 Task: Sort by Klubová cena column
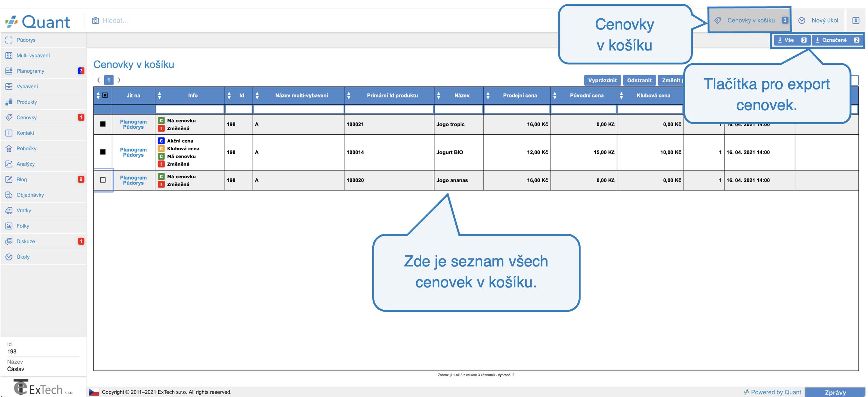[621, 95]
